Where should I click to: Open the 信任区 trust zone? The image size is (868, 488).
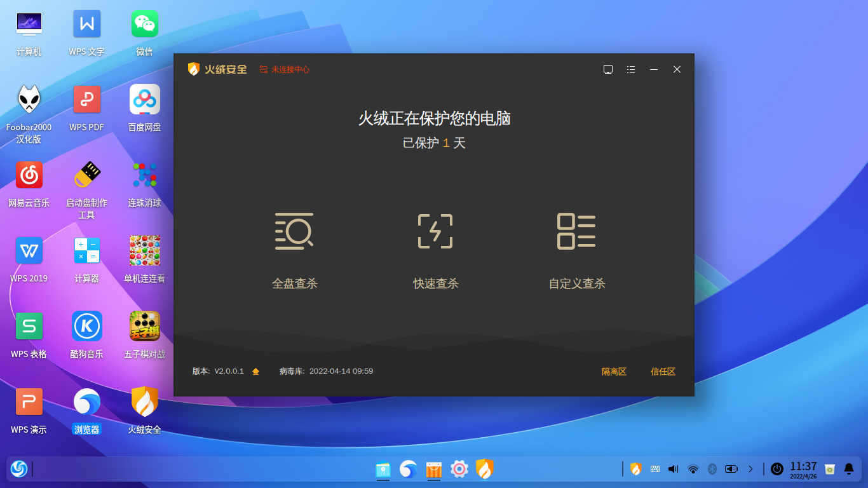tap(663, 371)
